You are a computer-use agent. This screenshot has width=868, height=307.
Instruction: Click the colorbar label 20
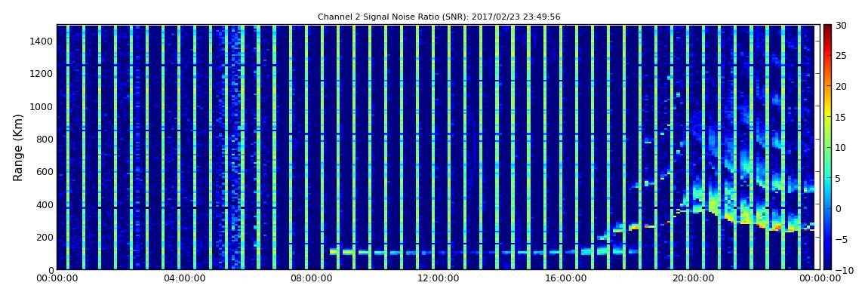(x=841, y=86)
